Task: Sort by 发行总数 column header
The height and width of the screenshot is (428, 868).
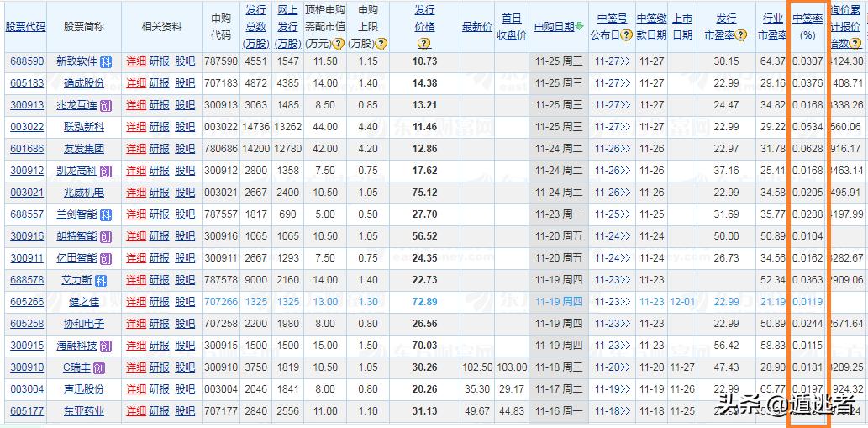Action: [255, 27]
